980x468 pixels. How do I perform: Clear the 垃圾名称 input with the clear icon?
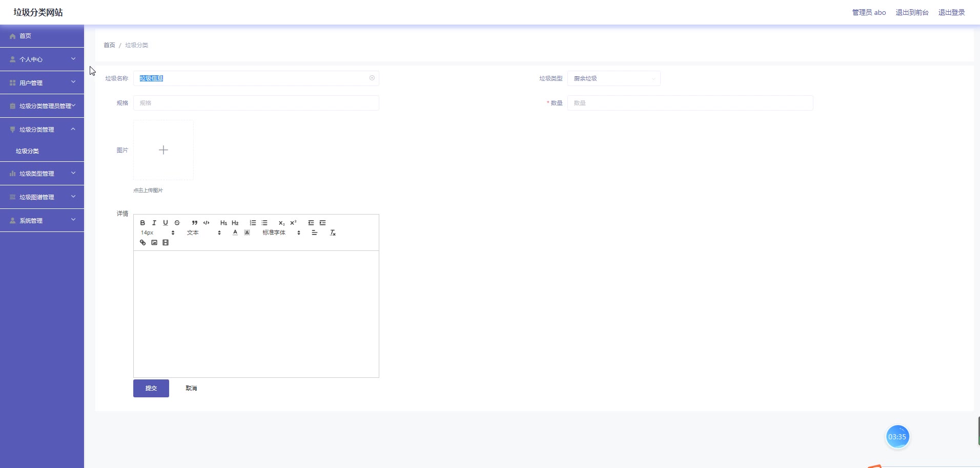click(x=372, y=78)
